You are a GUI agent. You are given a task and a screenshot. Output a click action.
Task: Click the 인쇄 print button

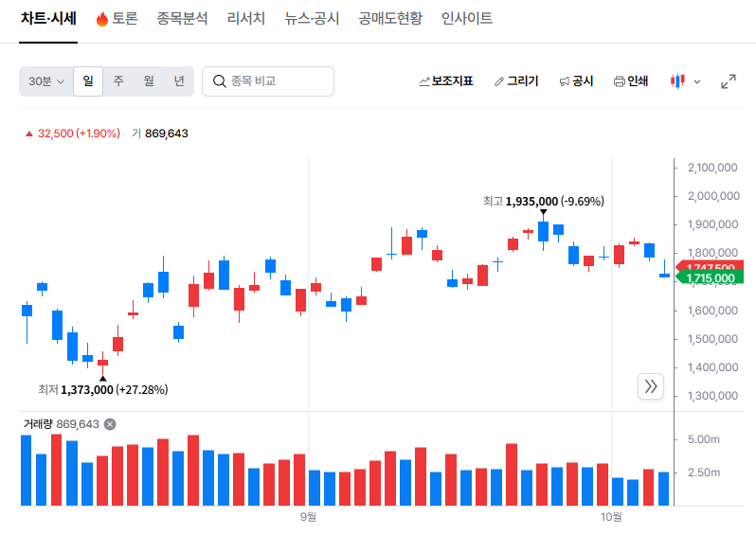click(631, 81)
